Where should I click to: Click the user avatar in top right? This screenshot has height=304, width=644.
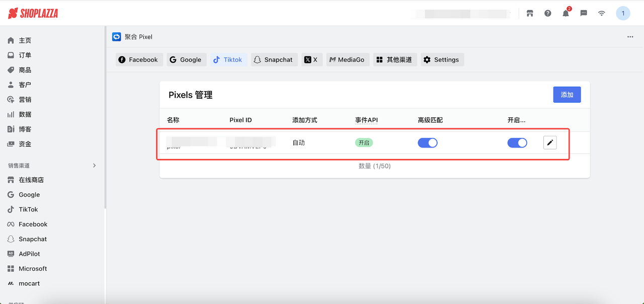(x=623, y=13)
